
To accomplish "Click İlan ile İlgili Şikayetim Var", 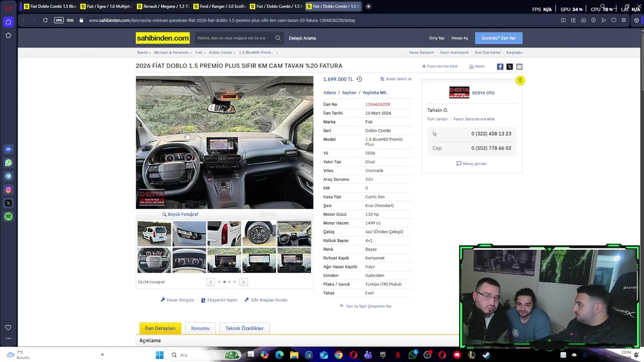I will (366, 306).
